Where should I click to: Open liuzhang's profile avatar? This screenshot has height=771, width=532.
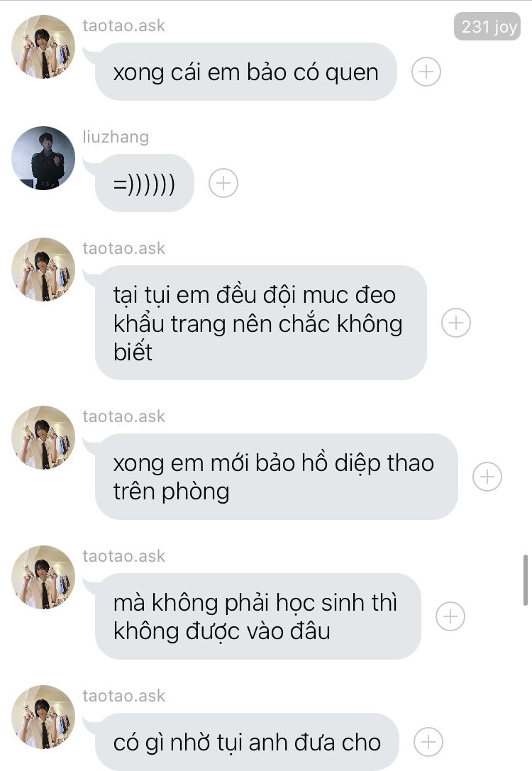tap(43, 158)
